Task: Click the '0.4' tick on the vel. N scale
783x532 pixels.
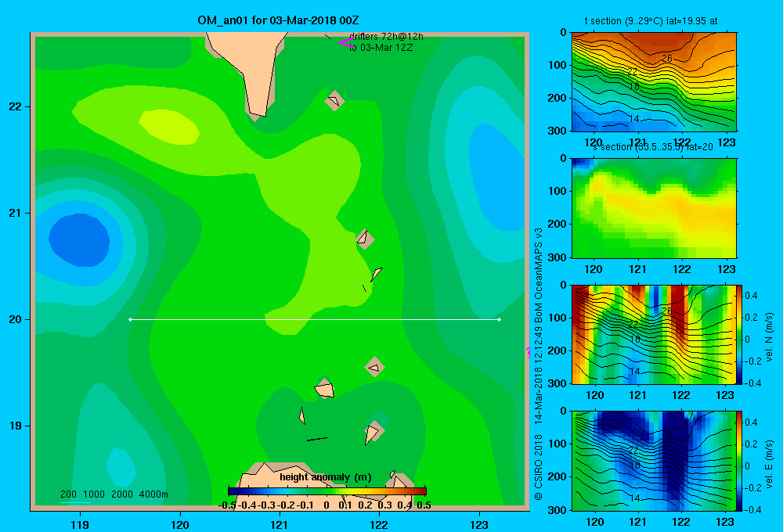Action: click(x=751, y=296)
